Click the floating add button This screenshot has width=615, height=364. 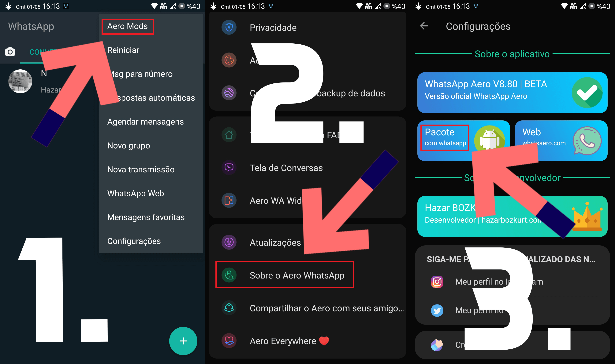click(183, 341)
